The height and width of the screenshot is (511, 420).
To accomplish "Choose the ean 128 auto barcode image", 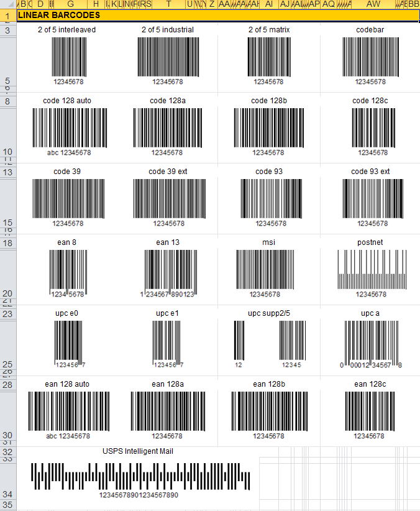I will pyautogui.click(x=69, y=412).
